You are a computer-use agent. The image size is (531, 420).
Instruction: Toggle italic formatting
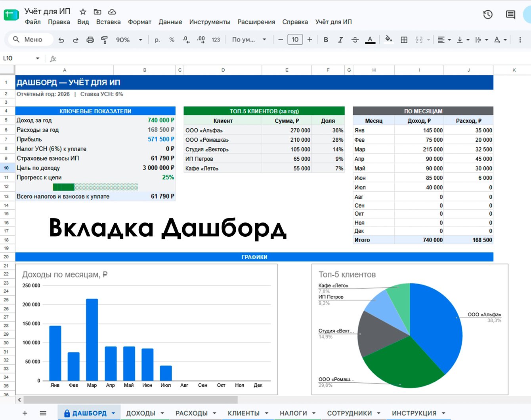340,40
